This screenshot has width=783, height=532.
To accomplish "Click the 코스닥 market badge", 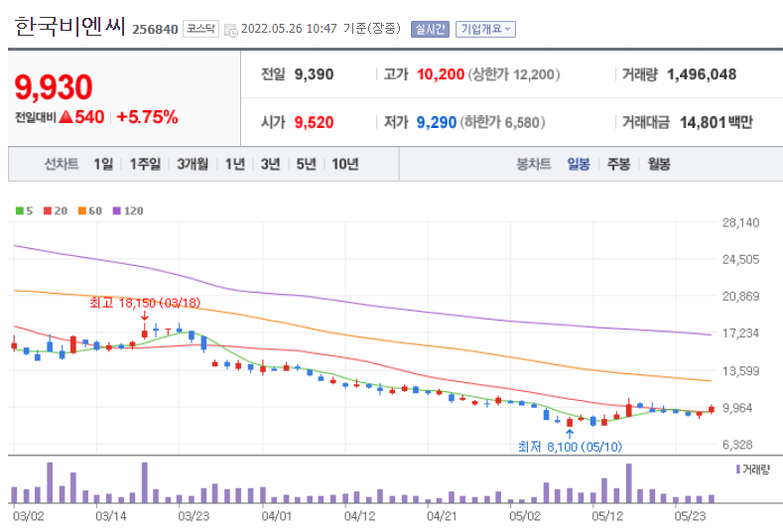I will click(x=200, y=29).
